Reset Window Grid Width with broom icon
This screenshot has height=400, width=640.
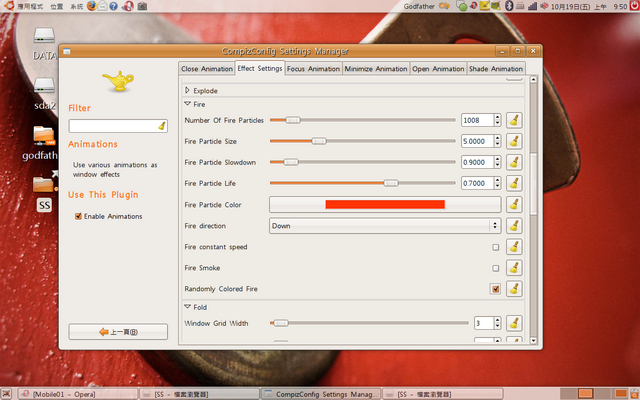pyautogui.click(x=514, y=323)
